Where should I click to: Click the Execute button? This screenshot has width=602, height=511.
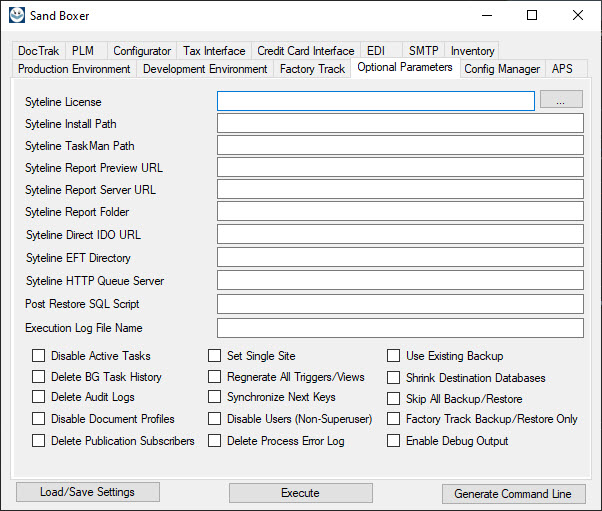coord(301,493)
